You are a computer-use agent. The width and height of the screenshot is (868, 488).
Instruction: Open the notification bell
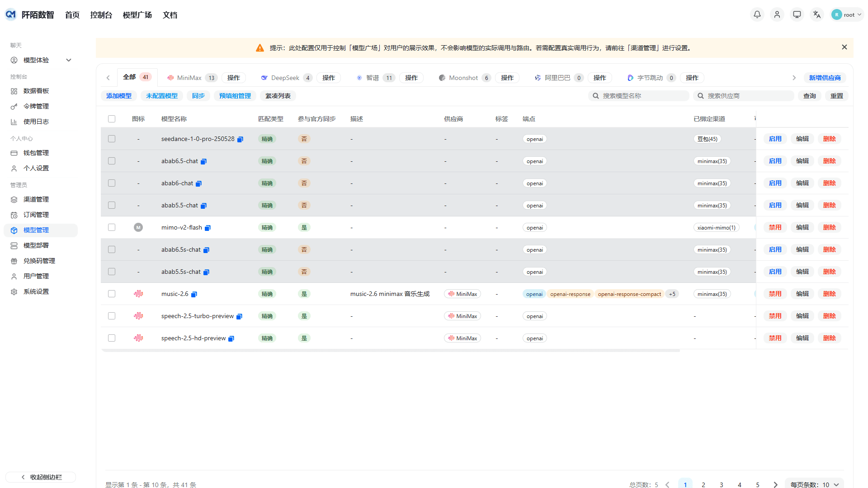[757, 14]
